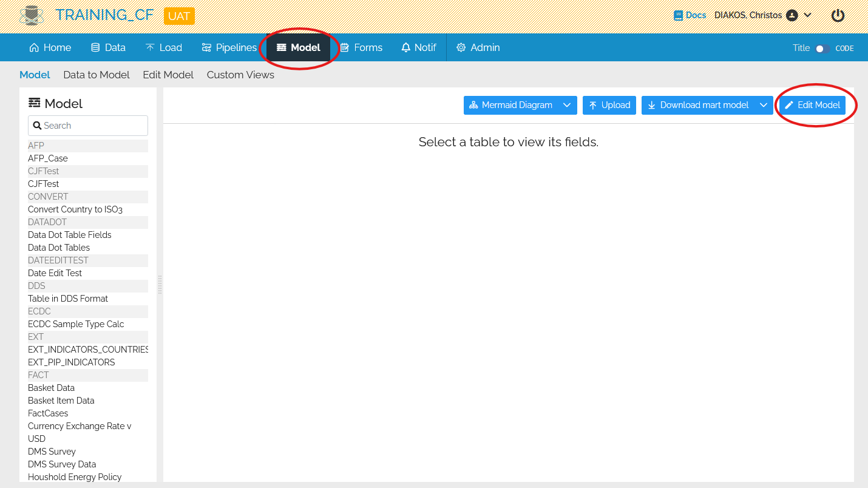Go to Home in the navigation bar

click(50, 47)
